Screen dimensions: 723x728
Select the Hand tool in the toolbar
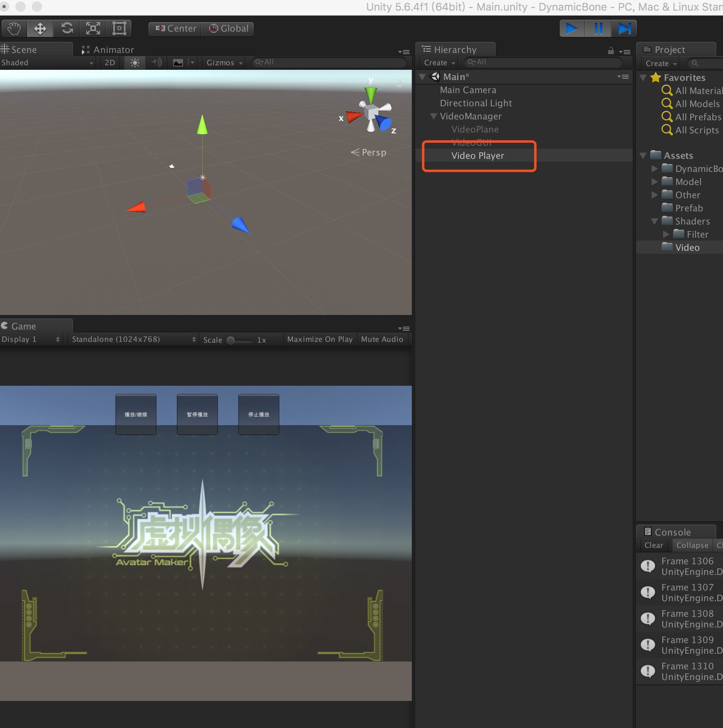(14, 28)
